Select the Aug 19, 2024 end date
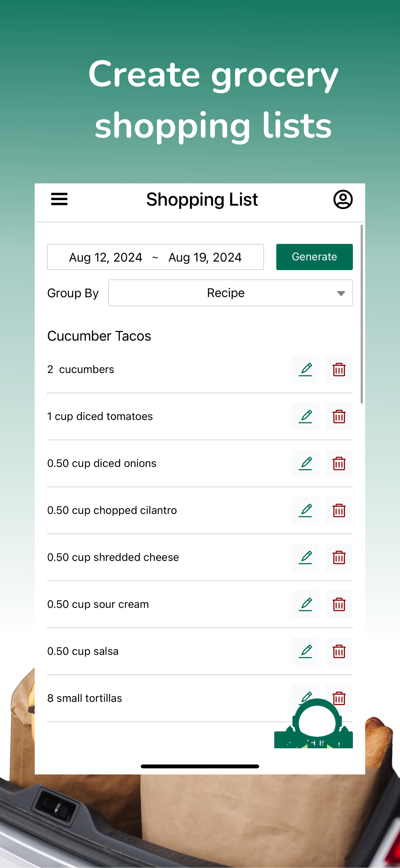The image size is (400, 868). pyautogui.click(x=205, y=257)
